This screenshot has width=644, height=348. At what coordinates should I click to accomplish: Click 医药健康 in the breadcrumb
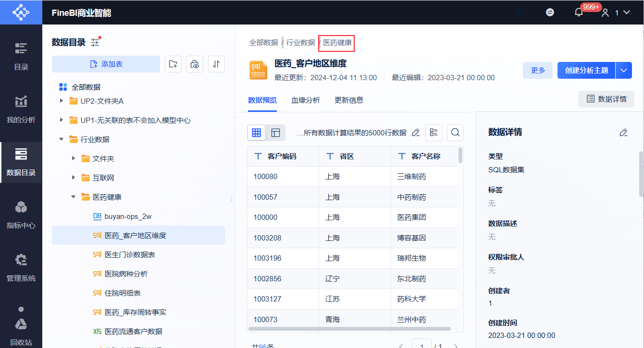click(x=337, y=42)
